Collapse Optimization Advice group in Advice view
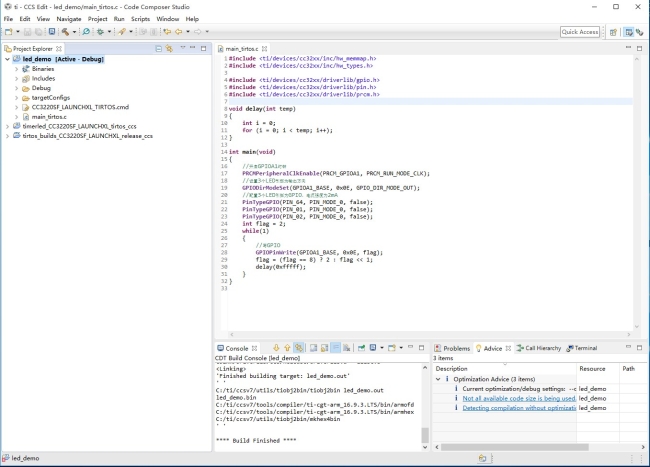 tap(437, 379)
